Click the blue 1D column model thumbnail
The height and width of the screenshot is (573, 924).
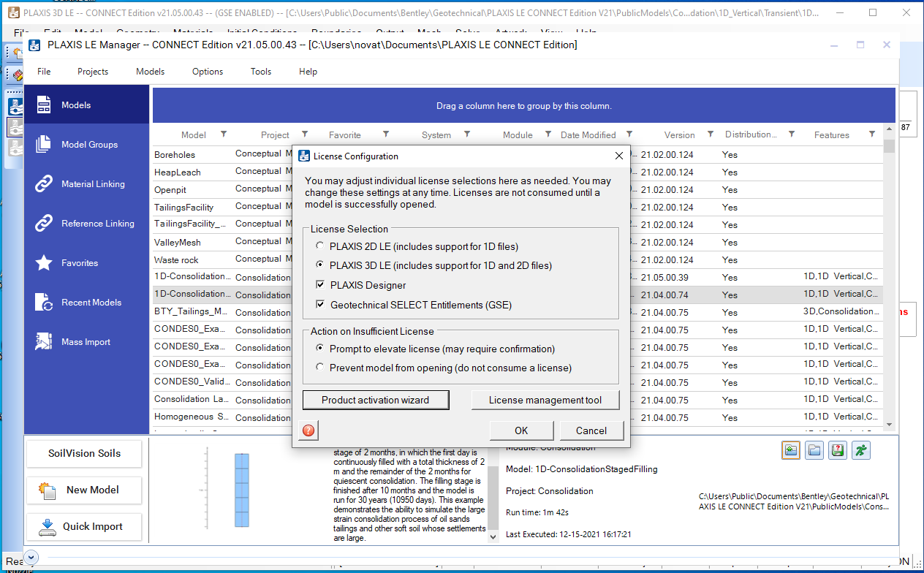click(242, 490)
